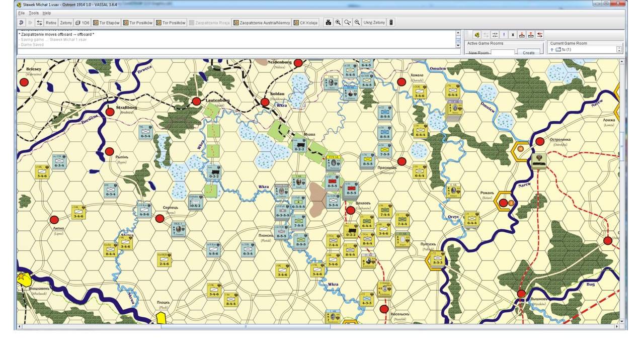
Task: Open the Tor Etapów track window
Action: [x=107, y=23]
